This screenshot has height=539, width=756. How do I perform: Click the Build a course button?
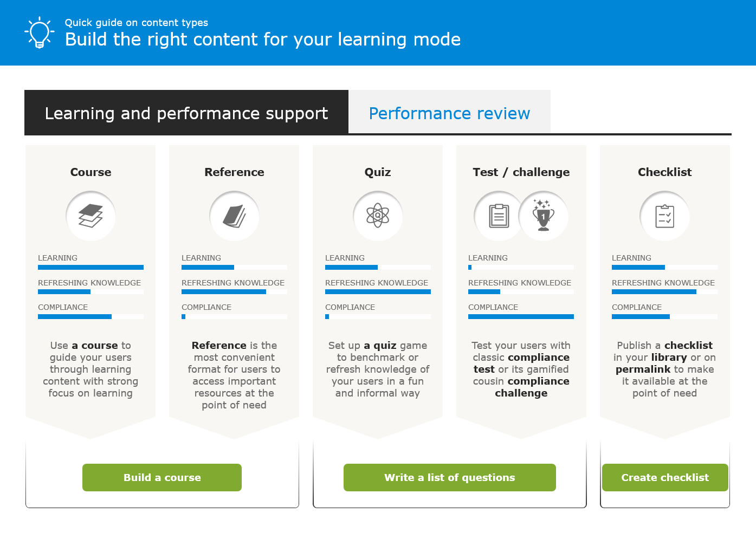point(162,477)
